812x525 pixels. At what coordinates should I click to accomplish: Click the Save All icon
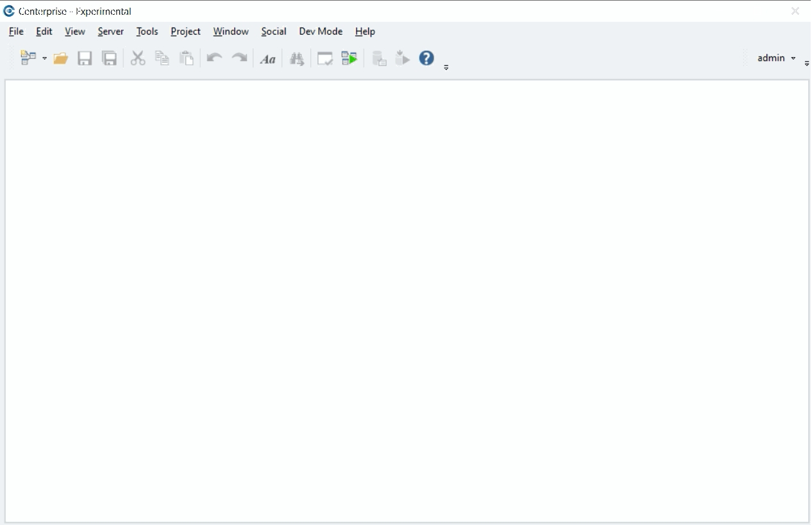pyautogui.click(x=110, y=58)
